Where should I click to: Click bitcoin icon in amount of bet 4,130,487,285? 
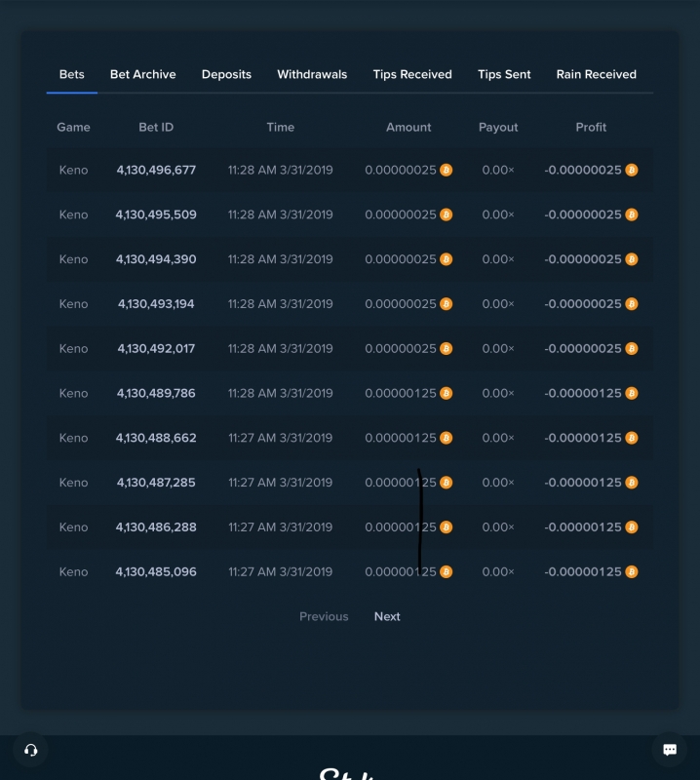(x=447, y=483)
